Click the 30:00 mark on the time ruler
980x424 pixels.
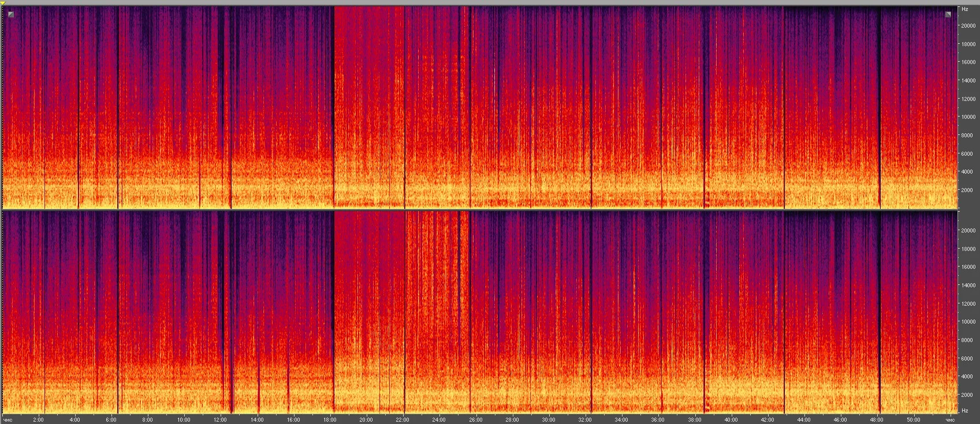[x=548, y=419]
